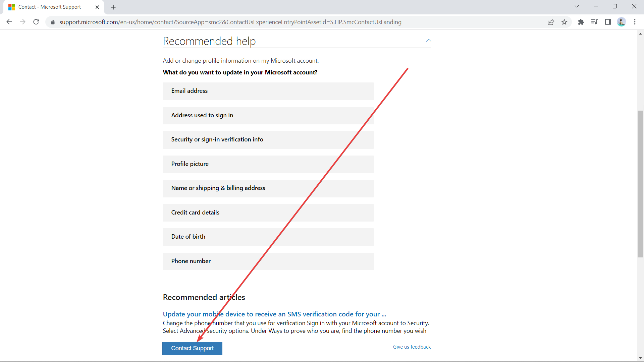Open the SMS verification code article link

(274, 314)
